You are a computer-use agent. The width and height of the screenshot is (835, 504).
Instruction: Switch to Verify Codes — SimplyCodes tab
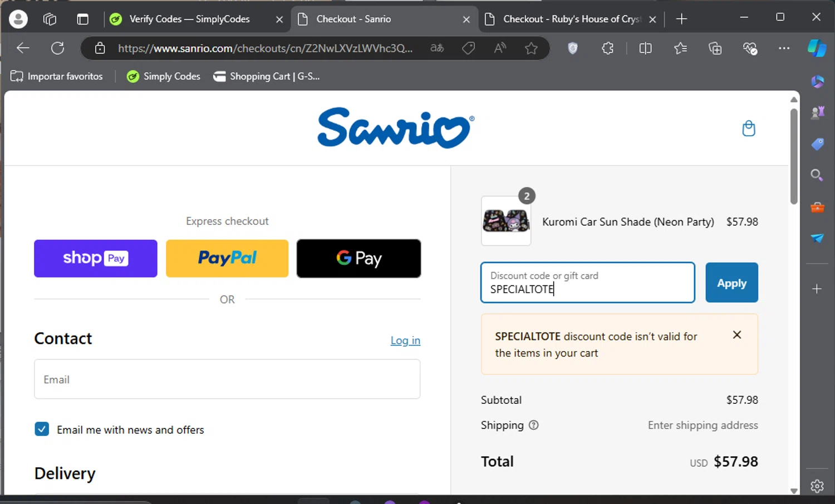click(189, 19)
